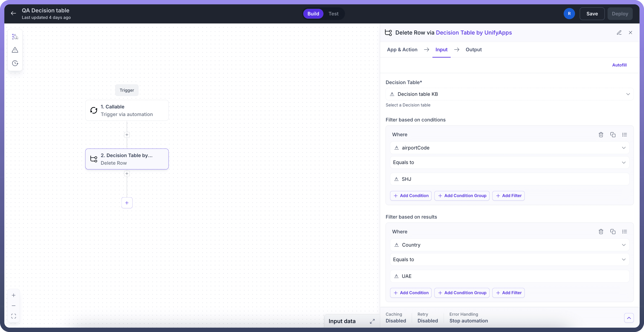
Task: Open version history clock icon
Action: pyautogui.click(x=15, y=63)
